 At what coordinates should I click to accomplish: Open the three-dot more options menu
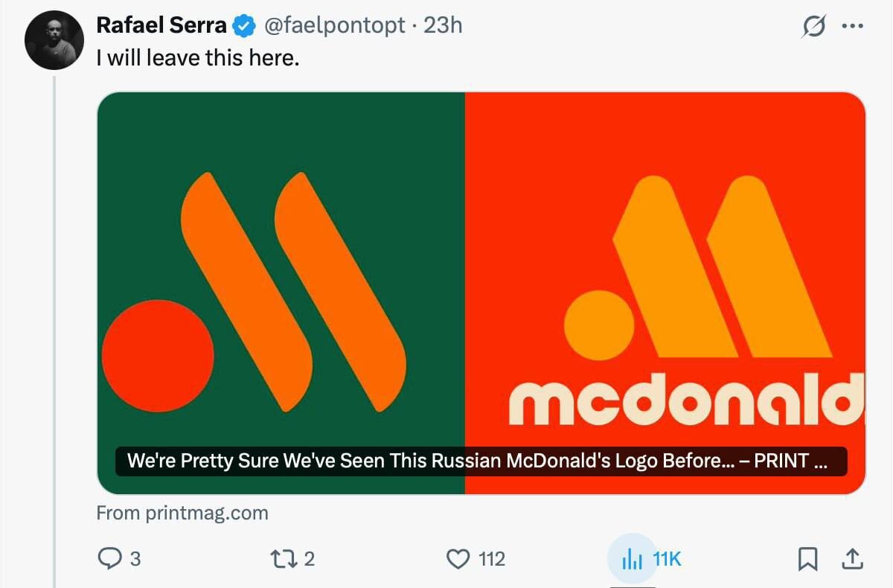pyautogui.click(x=851, y=26)
